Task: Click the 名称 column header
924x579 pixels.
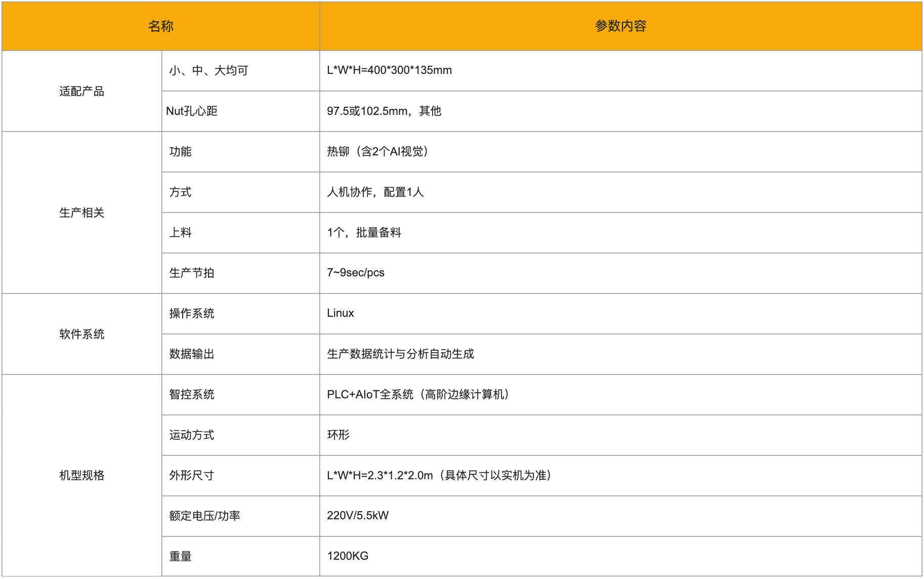Action: [x=160, y=26]
